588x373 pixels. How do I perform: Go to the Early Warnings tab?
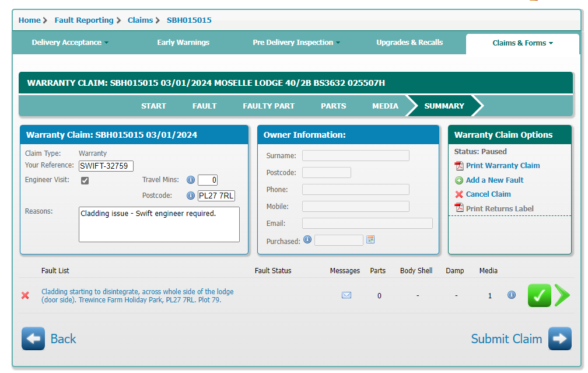point(183,43)
